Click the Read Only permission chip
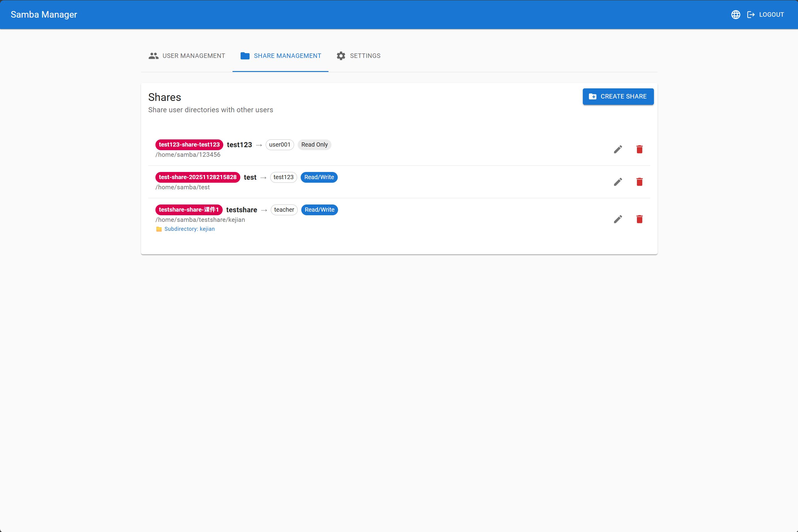Viewport: 798px width, 532px height. 314,144
